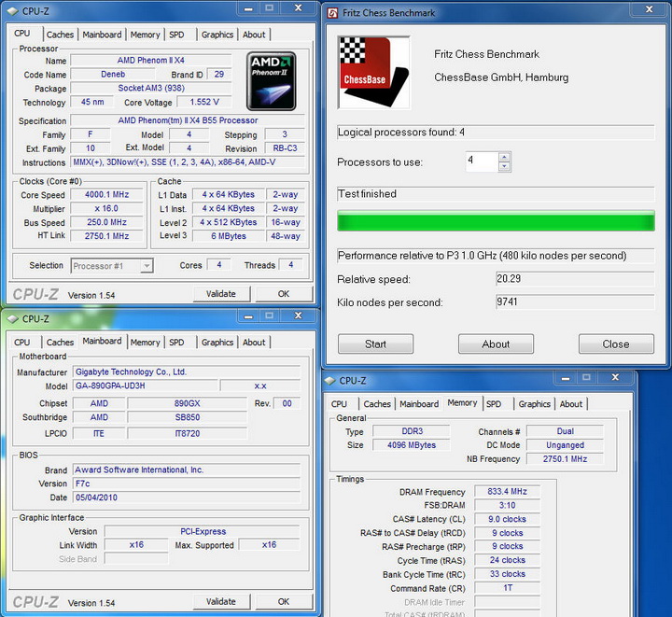The image size is (672, 617).
Task: Expand the Processor #1 selection dropdown
Action: click(147, 266)
